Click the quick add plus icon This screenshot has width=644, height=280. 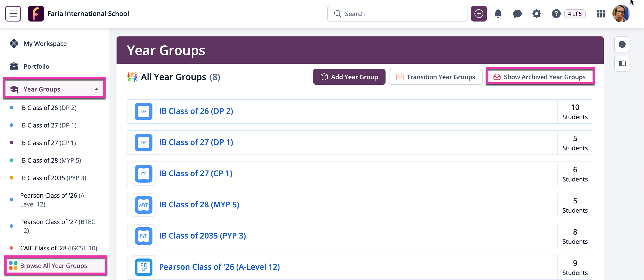(478, 14)
